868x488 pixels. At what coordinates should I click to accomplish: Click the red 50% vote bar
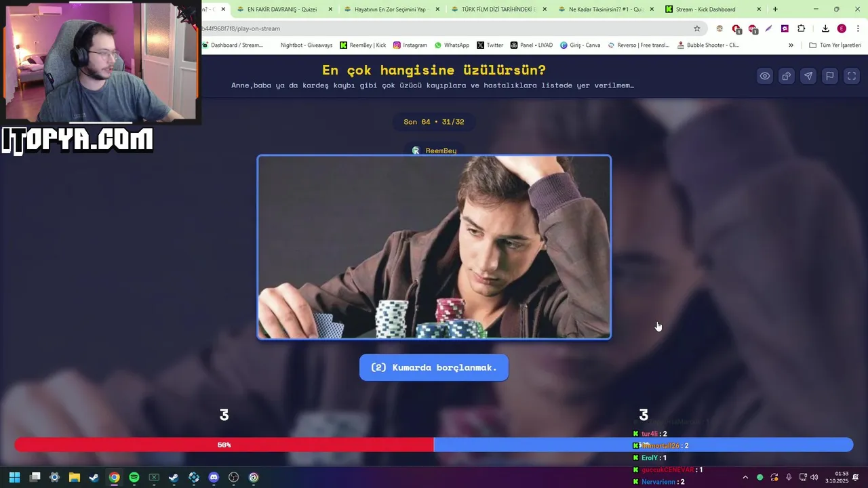[224, 445]
